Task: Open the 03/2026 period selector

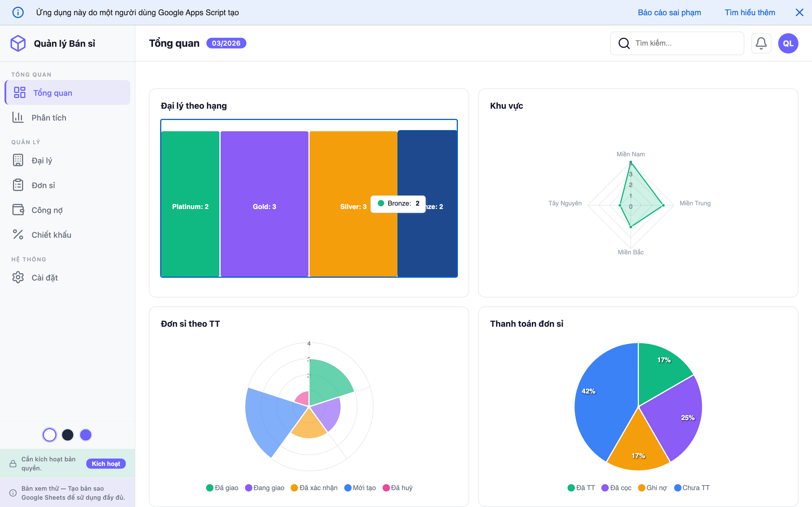Action: click(x=226, y=43)
